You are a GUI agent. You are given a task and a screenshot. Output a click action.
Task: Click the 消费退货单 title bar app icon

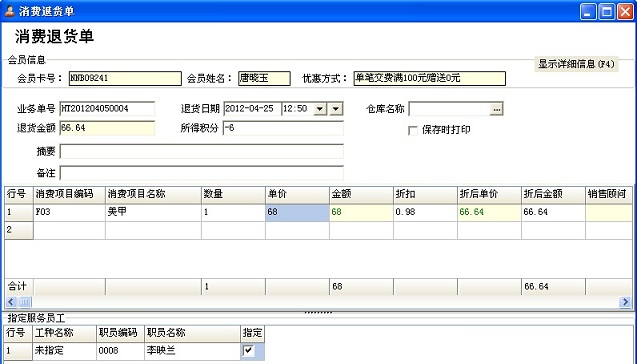(9, 11)
